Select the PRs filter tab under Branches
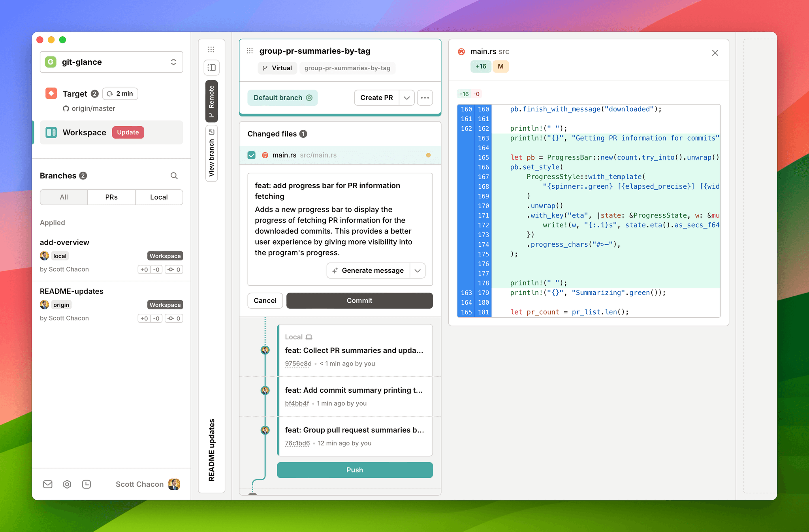 pyautogui.click(x=111, y=197)
